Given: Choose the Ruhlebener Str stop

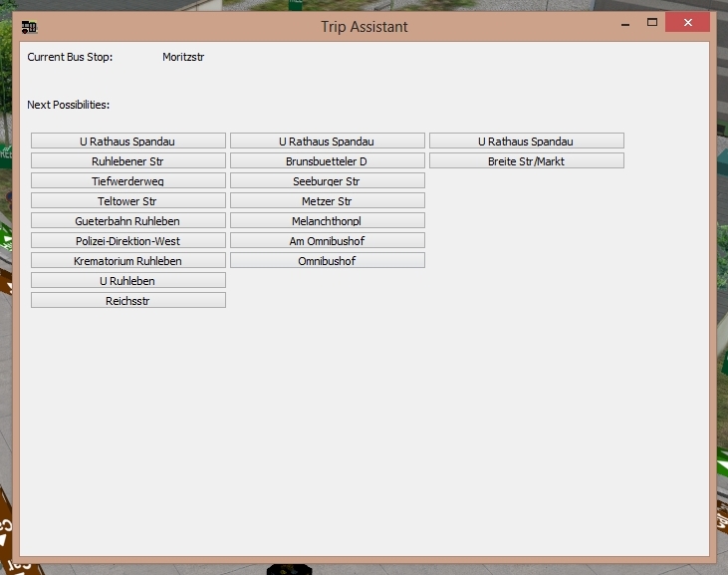Looking at the screenshot, I should pyautogui.click(x=127, y=161).
